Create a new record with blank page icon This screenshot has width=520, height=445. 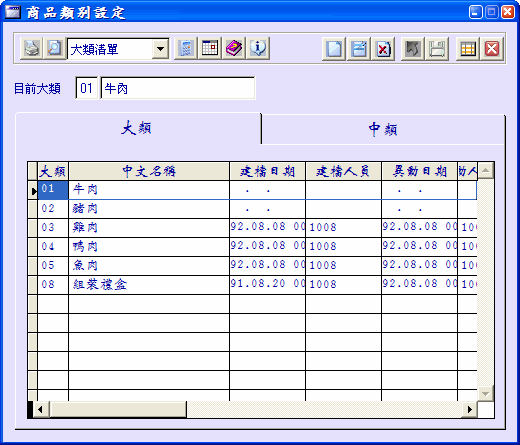(x=334, y=49)
